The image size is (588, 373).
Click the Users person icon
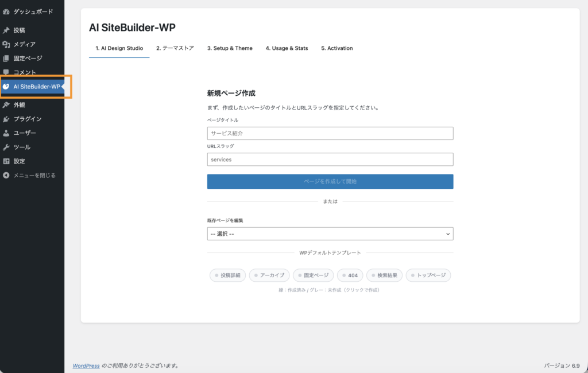point(6,133)
